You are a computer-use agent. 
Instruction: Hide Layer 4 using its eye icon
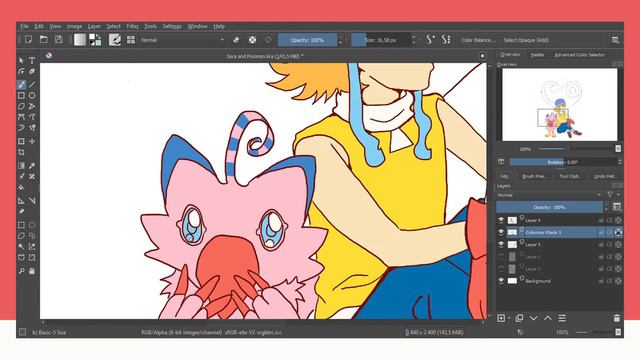(x=501, y=220)
